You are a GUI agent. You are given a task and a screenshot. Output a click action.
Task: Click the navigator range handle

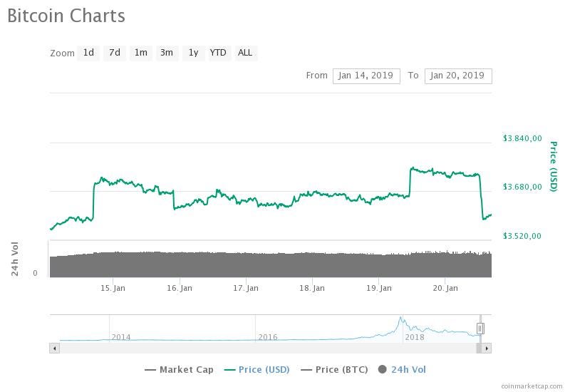pos(480,329)
